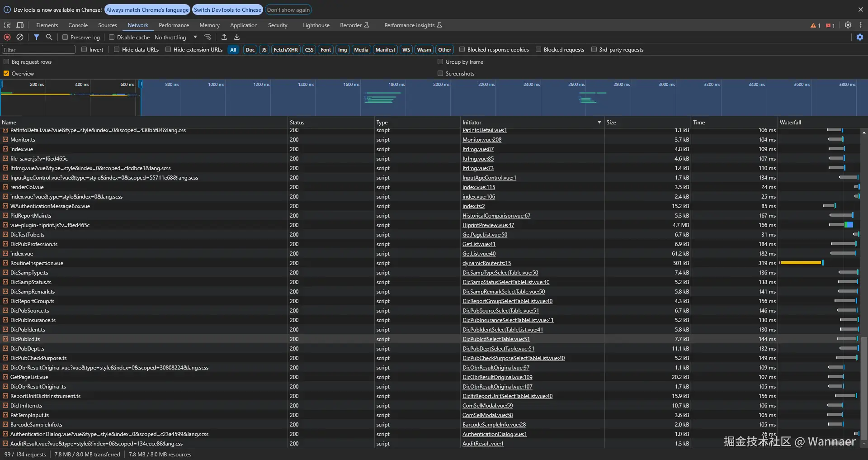Open initiator link HiprintPreview.vue:47
The width and height of the screenshot is (868, 460).
[x=488, y=225]
